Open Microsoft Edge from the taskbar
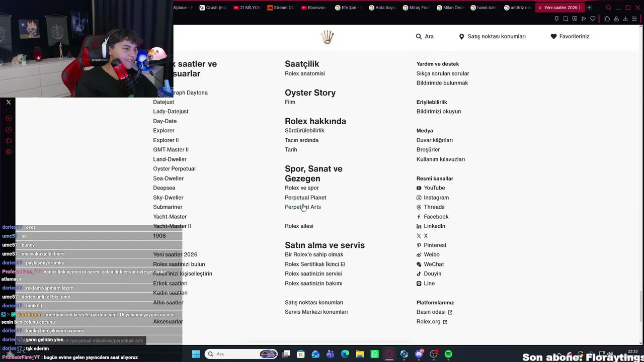Viewport: 644px width, 362px height. pos(345,354)
